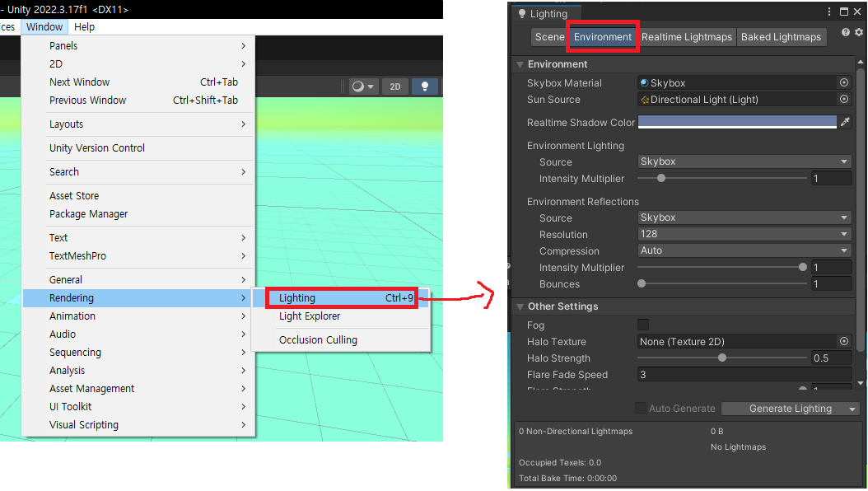Open the Help menu
868x491 pixels.
click(x=84, y=26)
